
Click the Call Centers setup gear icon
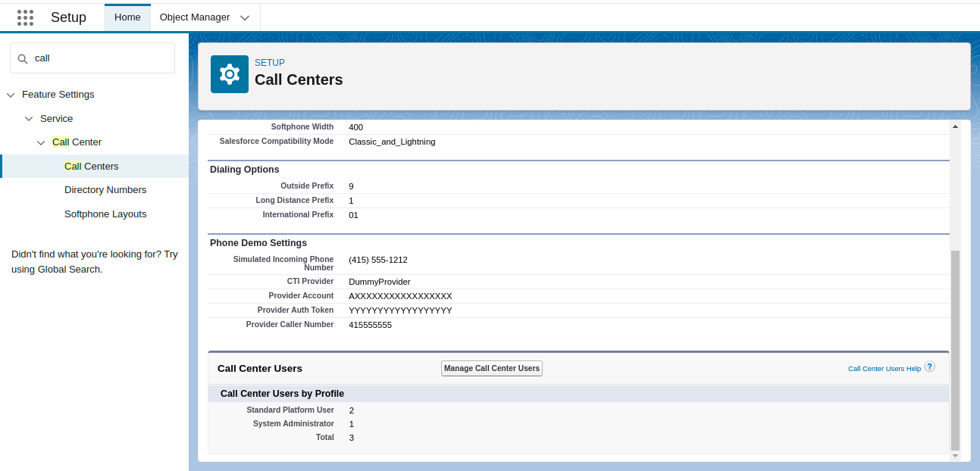pos(230,73)
